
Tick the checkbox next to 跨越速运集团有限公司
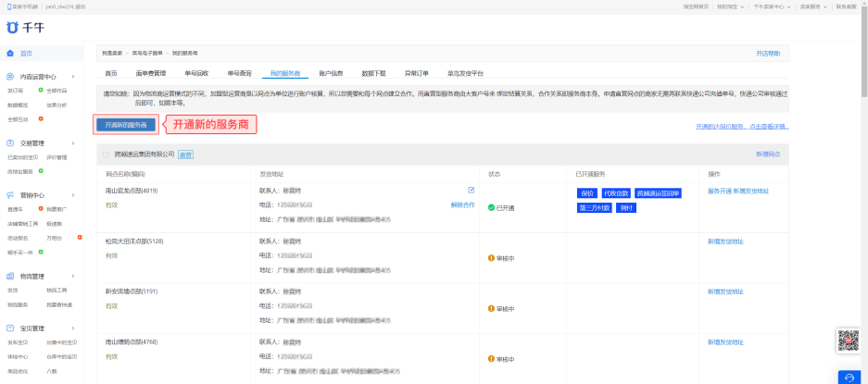(107, 155)
